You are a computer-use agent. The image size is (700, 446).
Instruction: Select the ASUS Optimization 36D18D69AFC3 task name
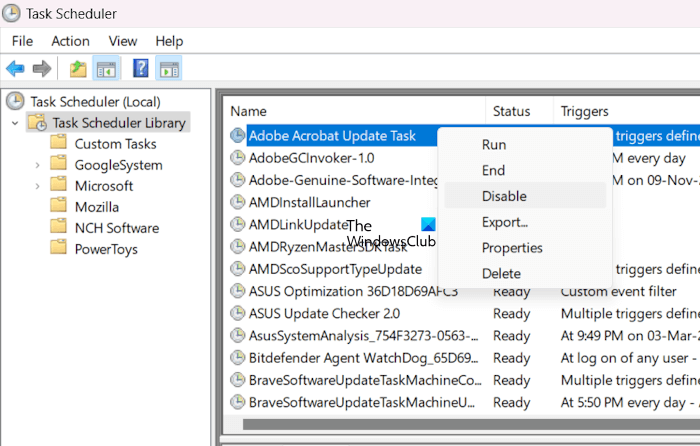[353, 291]
